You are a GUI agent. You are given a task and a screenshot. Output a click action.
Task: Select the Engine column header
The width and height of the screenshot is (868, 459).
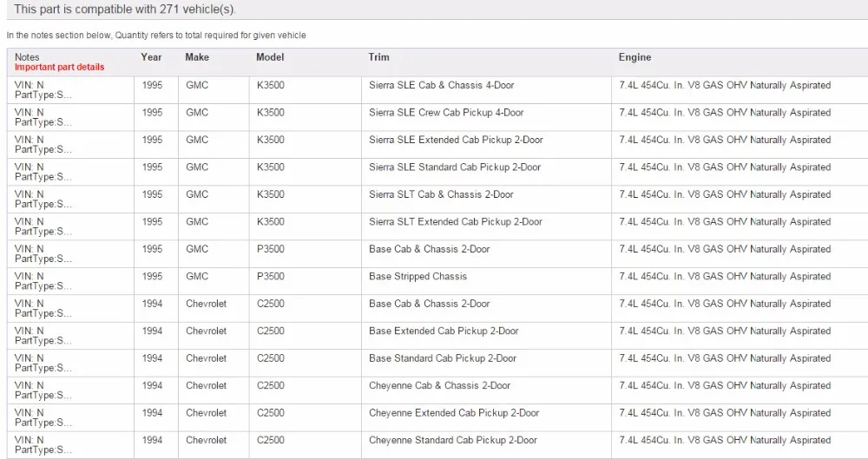[635, 57]
